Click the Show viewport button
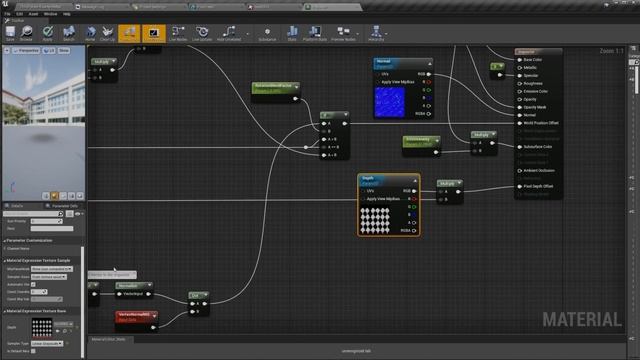 (x=64, y=51)
